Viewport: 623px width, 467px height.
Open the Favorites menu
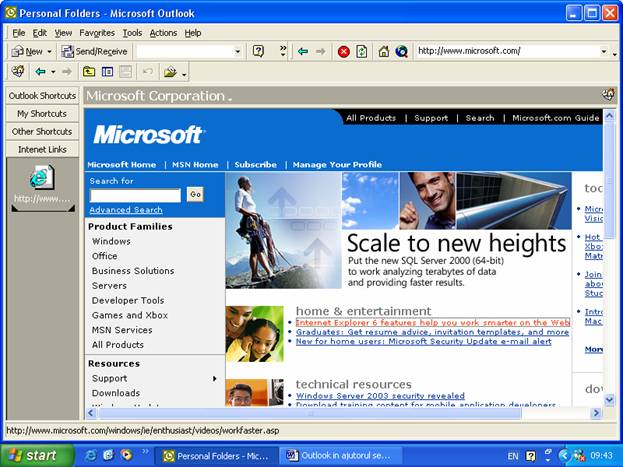point(97,33)
